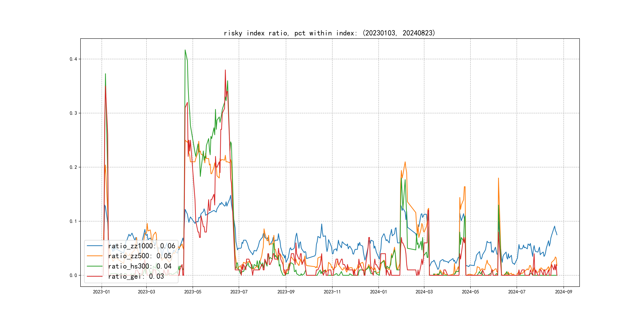Click the 2024-09 x-axis label
644x322 pixels.
[x=563, y=292]
